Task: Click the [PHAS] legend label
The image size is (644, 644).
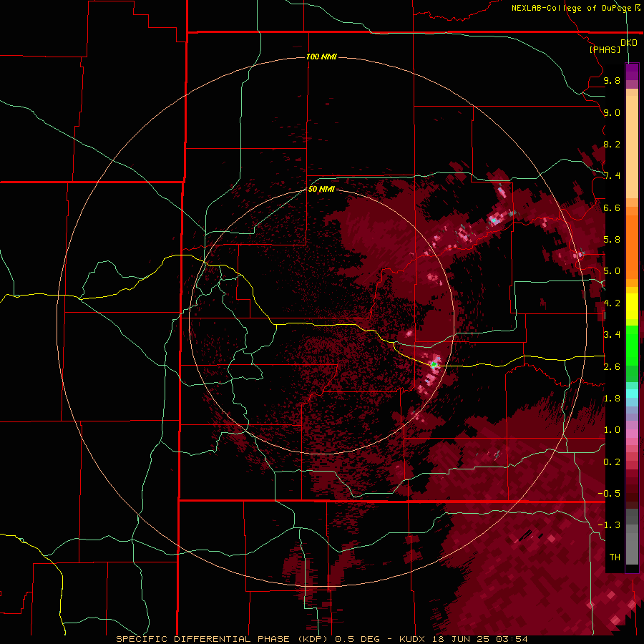Action: click(605, 49)
